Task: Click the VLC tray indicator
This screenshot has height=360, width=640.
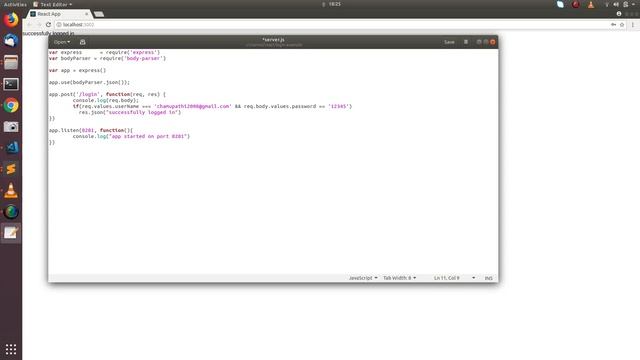Action: 591,4
